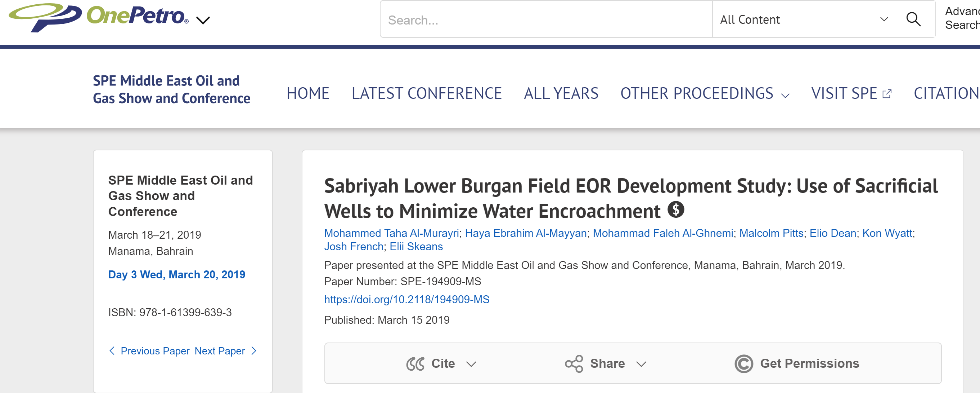Open author Malcolm Pitts link
The height and width of the screenshot is (393, 980).
[x=771, y=233]
